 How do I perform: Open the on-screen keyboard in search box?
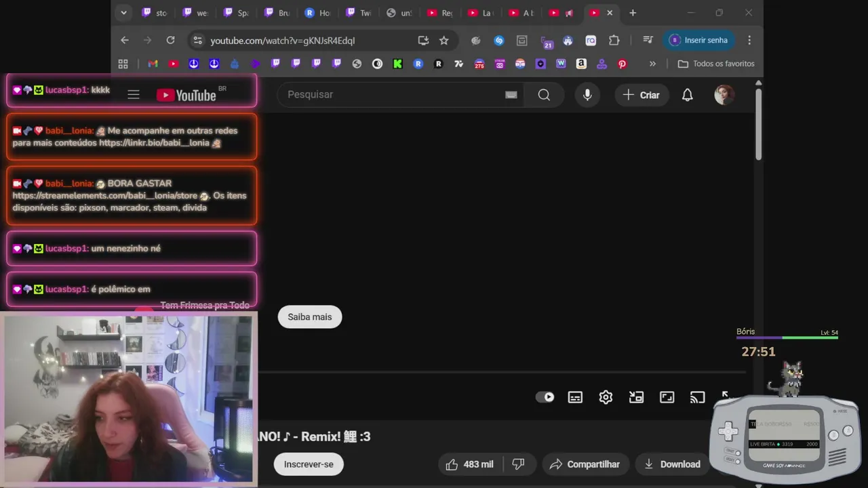[x=511, y=95]
